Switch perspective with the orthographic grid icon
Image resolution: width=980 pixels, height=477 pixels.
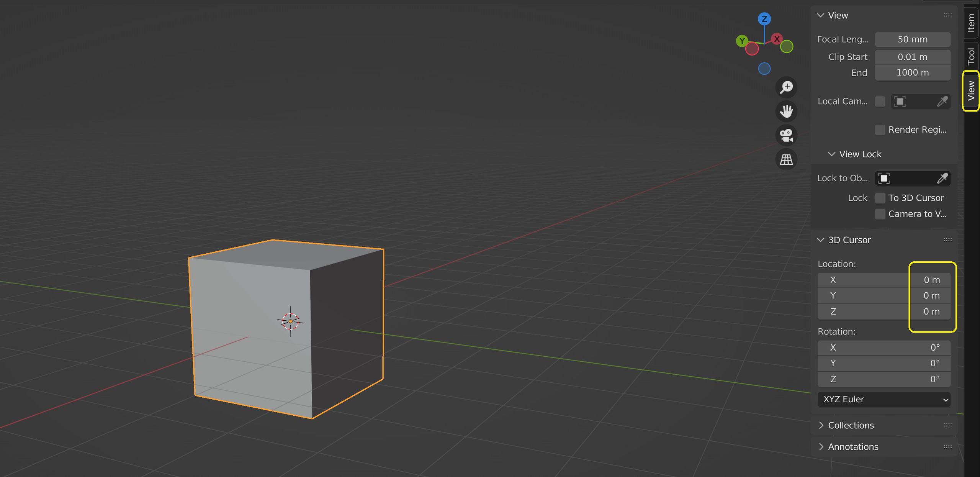[786, 159]
